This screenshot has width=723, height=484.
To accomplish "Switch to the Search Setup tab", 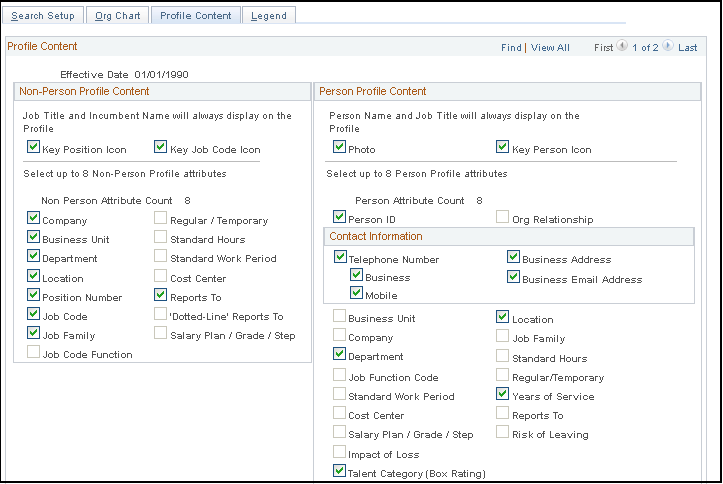I will (x=42, y=16).
